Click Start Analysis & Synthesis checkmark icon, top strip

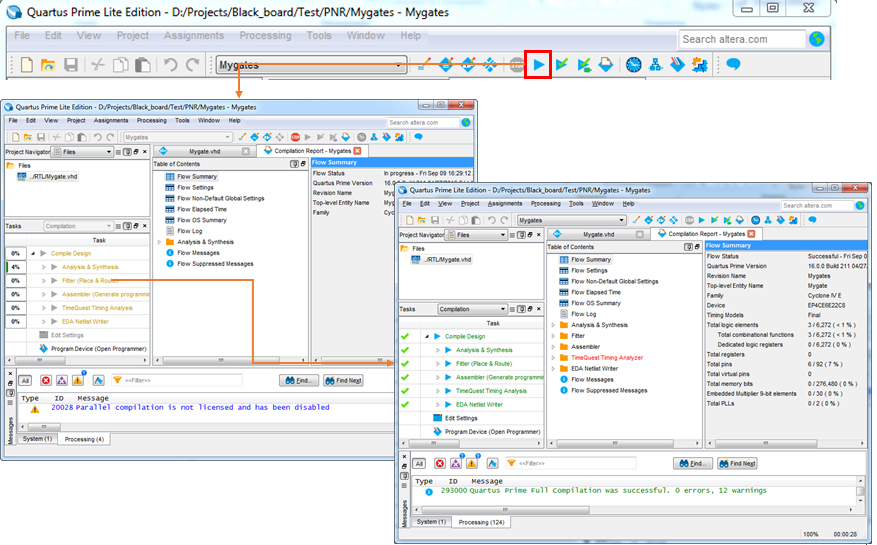click(562, 65)
